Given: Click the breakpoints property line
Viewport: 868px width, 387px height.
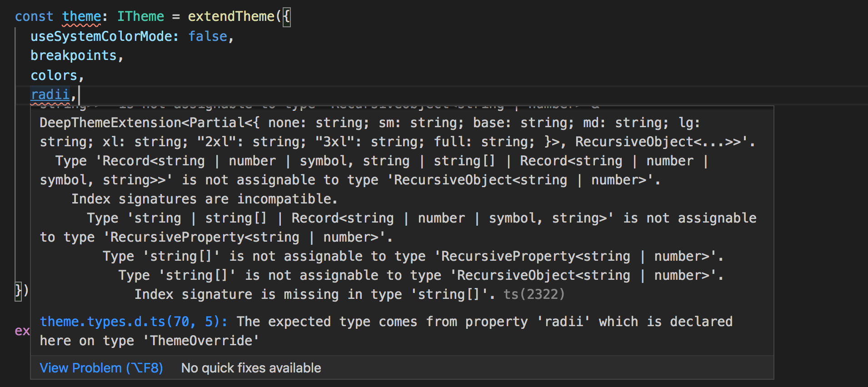Looking at the screenshot, I should point(74,55).
